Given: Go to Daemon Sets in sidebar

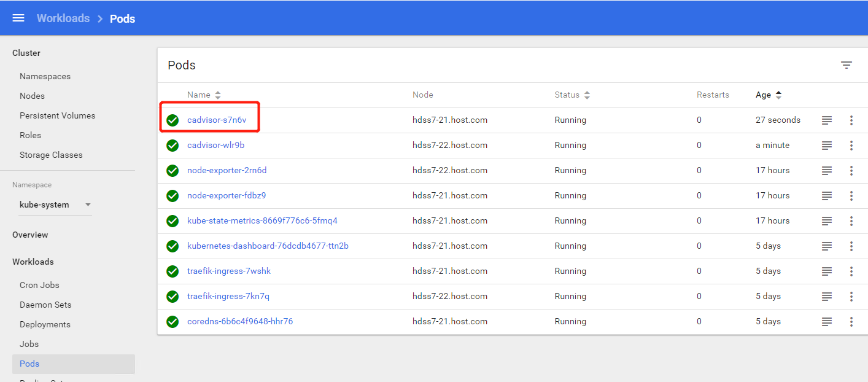Looking at the screenshot, I should 45,305.
